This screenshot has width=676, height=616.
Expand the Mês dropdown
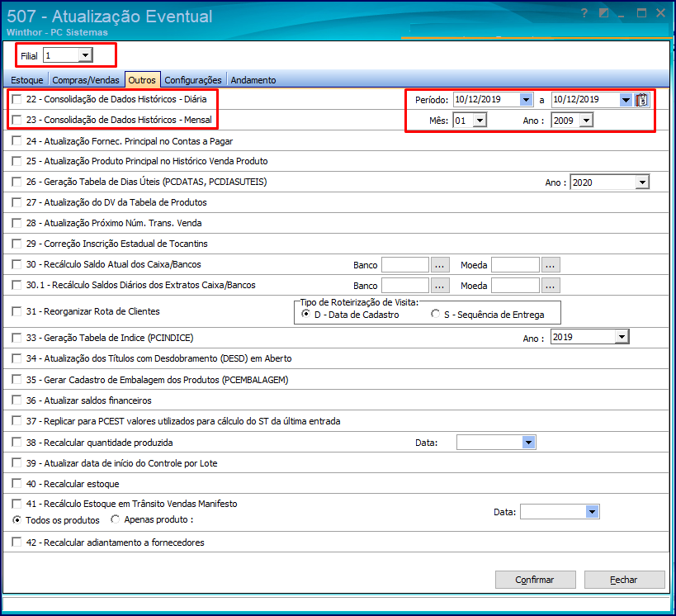[480, 121]
